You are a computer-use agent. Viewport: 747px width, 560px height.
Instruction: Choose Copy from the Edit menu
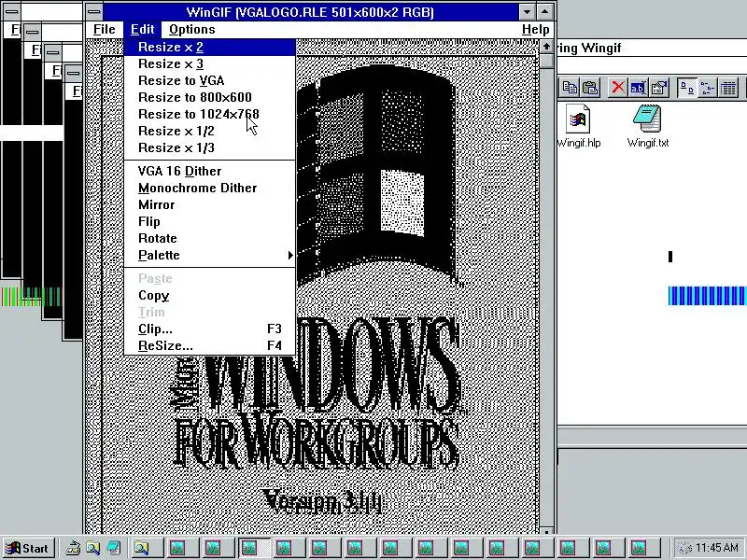tap(209, 295)
